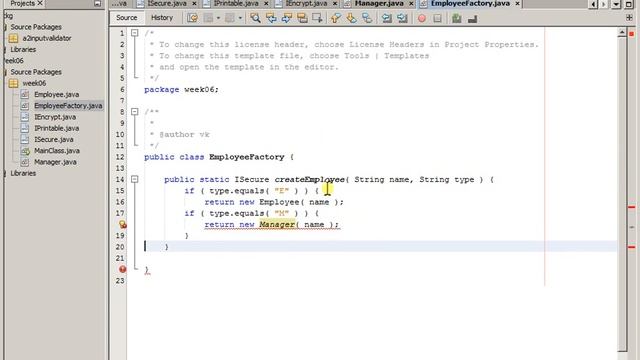The image size is (640, 360).
Task: Click the Find Selection magnifier icon
Action: [x=256, y=18]
